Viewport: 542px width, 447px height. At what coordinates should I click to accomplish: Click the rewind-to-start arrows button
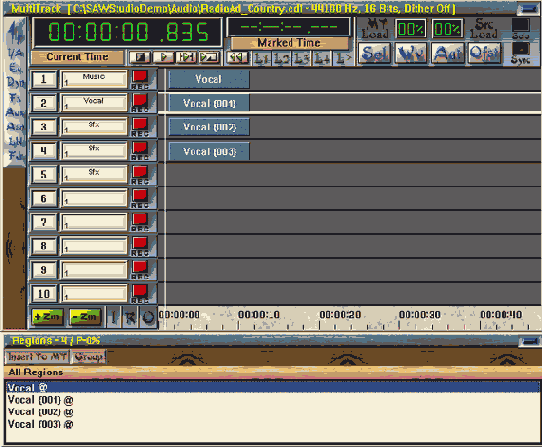[x=237, y=57]
